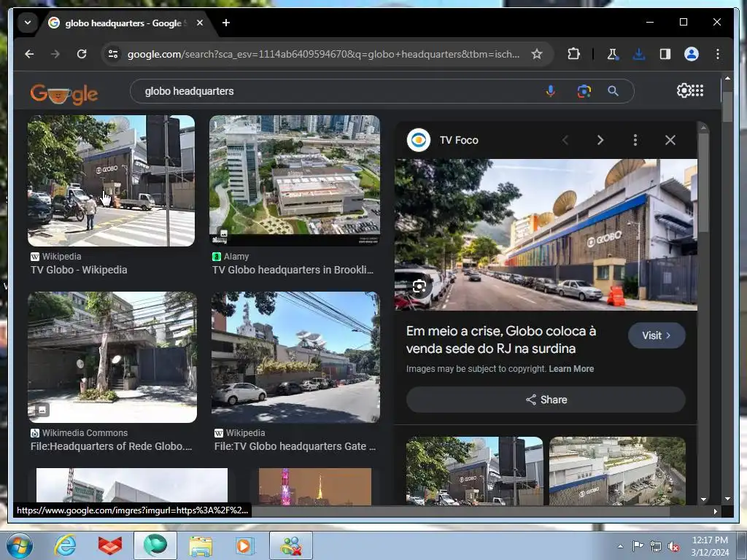747x560 pixels.
Task: Select the Wikimedia Commons building thumbnail
Action: tap(112, 357)
